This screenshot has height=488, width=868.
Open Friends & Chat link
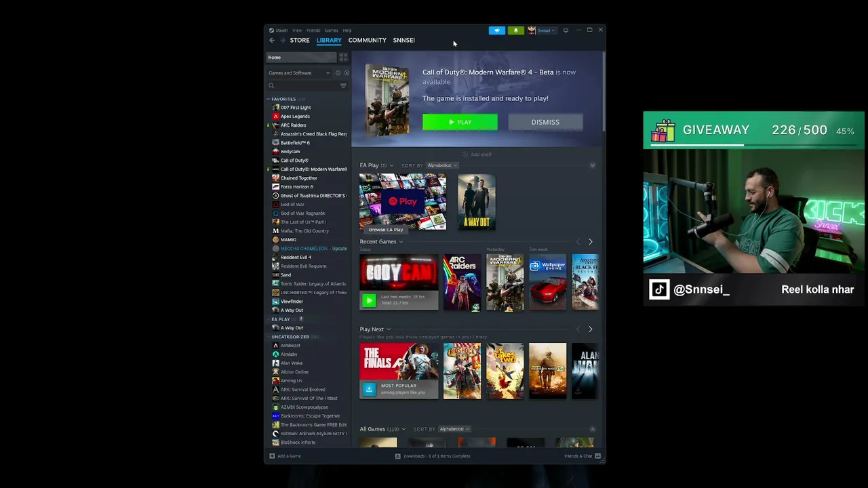pyautogui.click(x=578, y=456)
